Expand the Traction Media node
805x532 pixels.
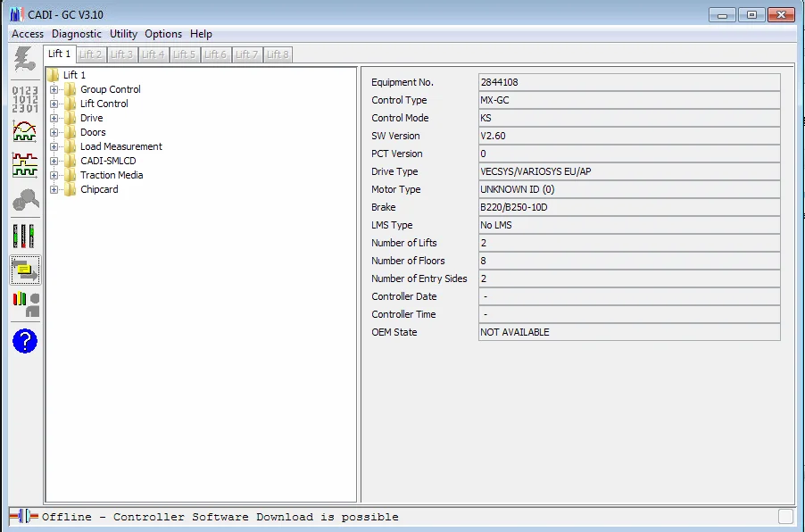click(54, 176)
